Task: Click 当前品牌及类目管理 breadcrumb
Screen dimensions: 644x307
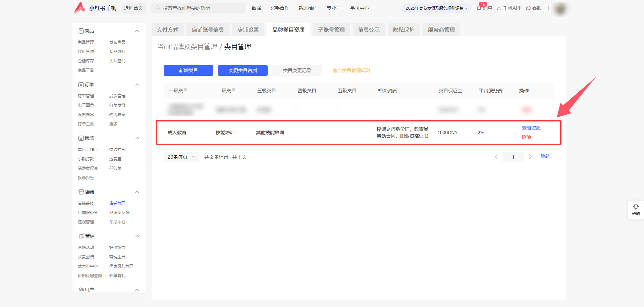Action: 187,47
